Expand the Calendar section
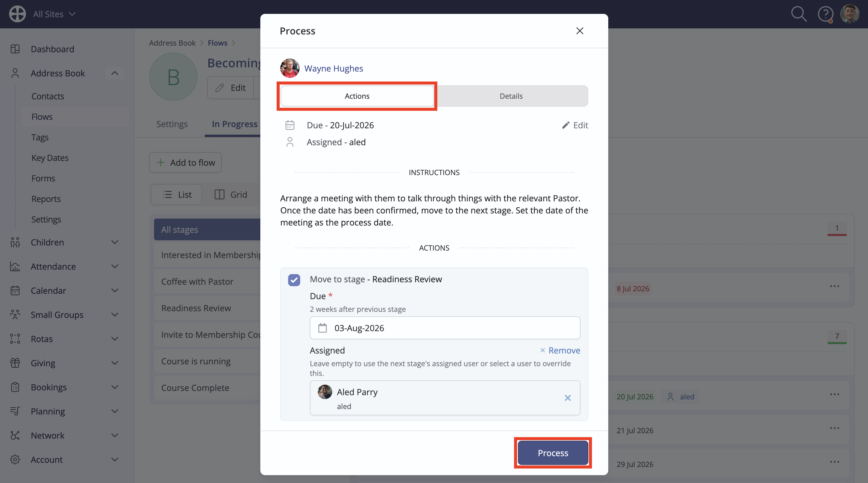The height and width of the screenshot is (483, 868). (x=114, y=290)
